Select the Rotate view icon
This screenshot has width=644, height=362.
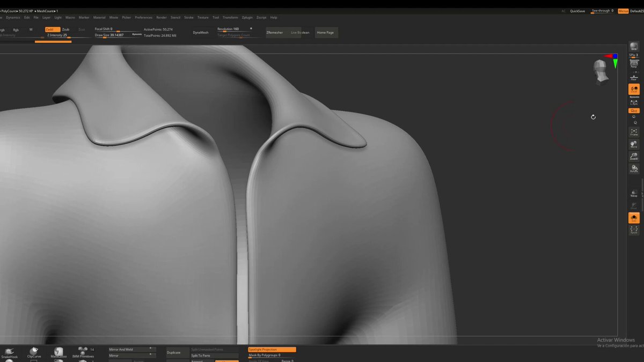coord(634,169)
